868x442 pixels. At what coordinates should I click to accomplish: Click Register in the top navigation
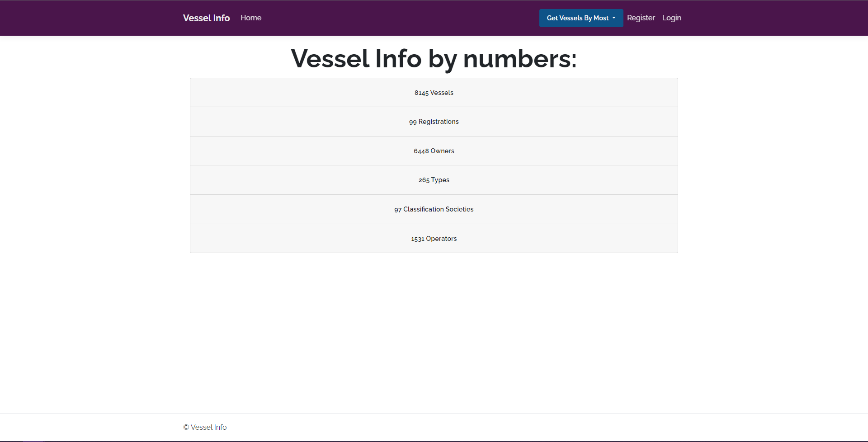click(x=641, y=18)
